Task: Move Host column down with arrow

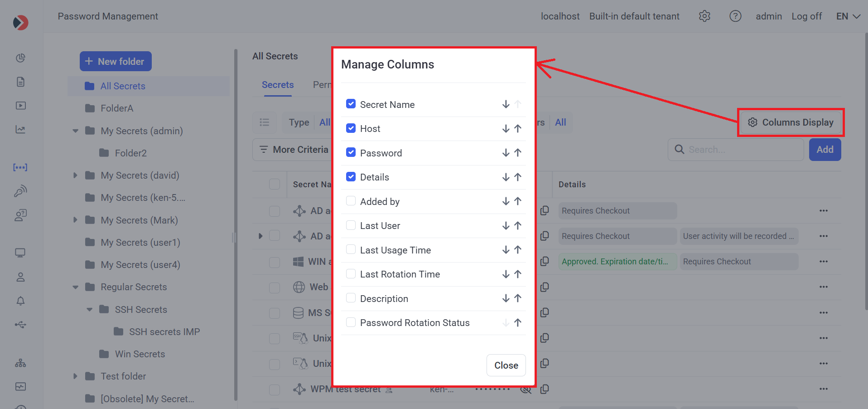Action: point(506,129)
